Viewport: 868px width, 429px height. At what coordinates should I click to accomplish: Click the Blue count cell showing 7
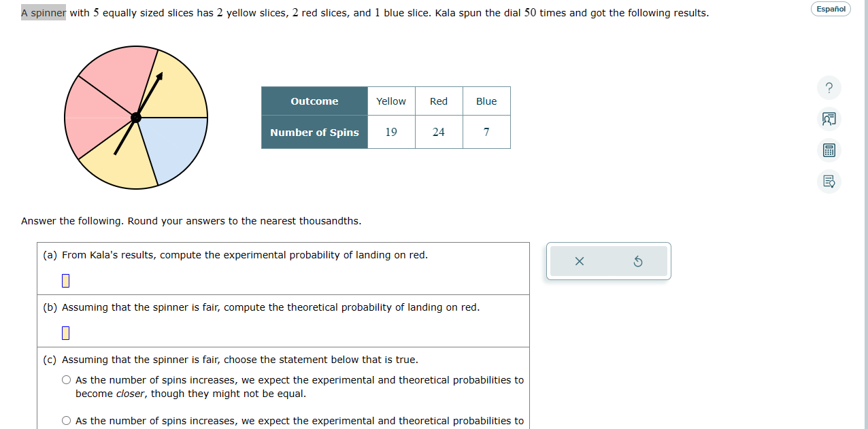486,132
